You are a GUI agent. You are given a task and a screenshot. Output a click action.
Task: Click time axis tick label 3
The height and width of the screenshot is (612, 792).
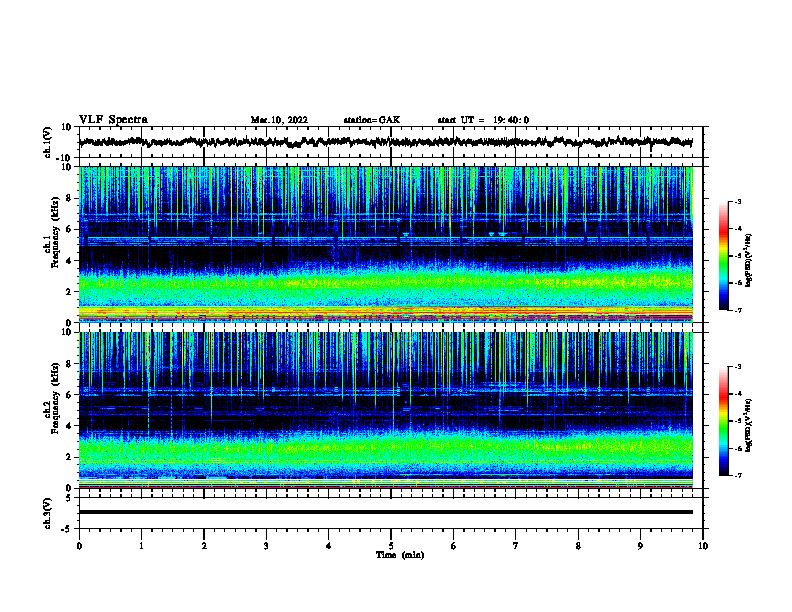point(266,546)
